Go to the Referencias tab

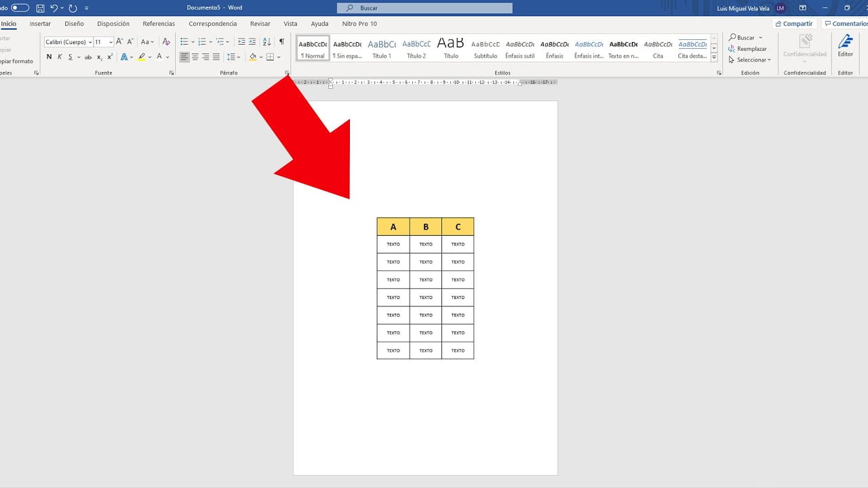coord(159,24)
